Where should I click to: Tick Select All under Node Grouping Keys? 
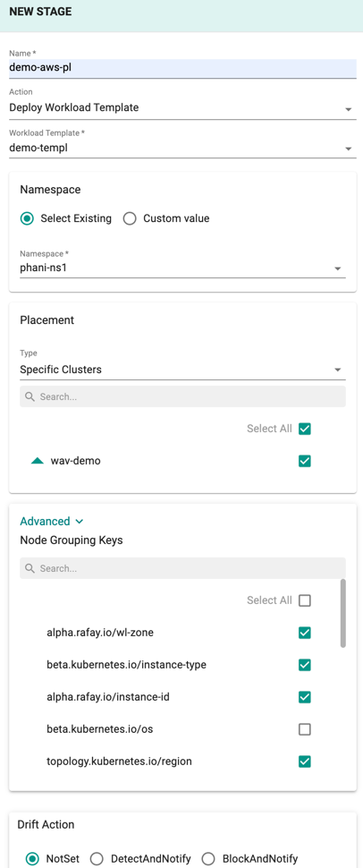click(304, 600)
